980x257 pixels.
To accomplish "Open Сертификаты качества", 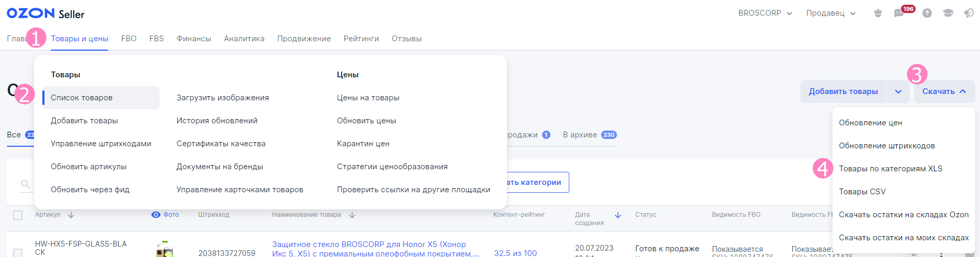I will click(x=221, y=144).
